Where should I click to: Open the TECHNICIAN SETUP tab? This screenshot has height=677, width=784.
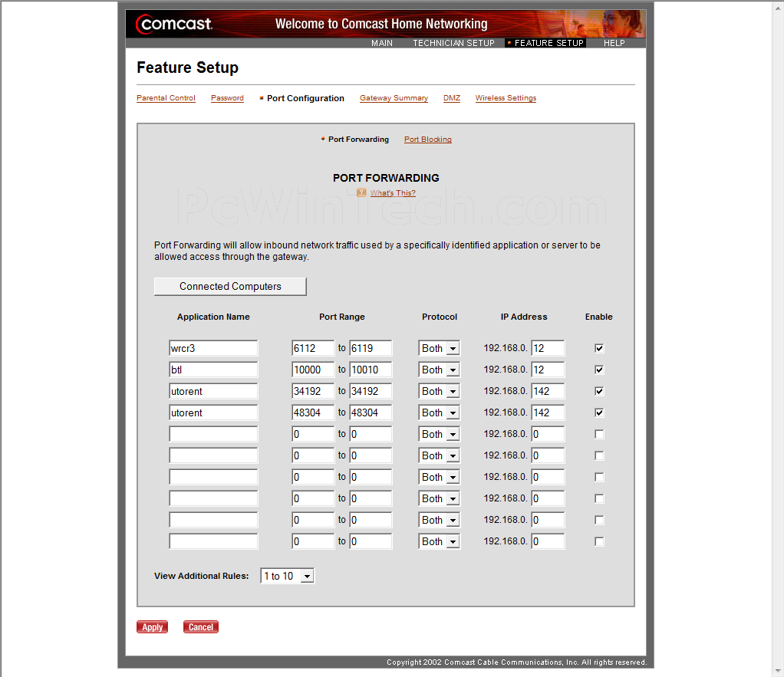453,43
